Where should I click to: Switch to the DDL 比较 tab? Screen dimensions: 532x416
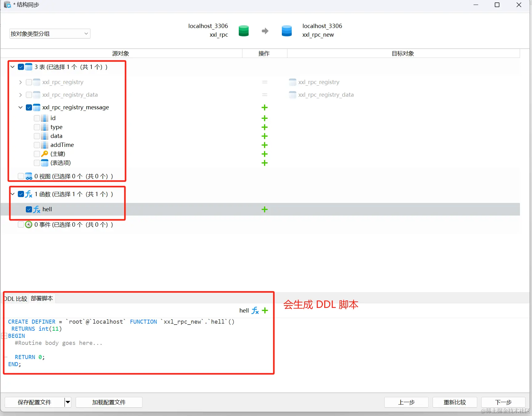pos(15,299)
